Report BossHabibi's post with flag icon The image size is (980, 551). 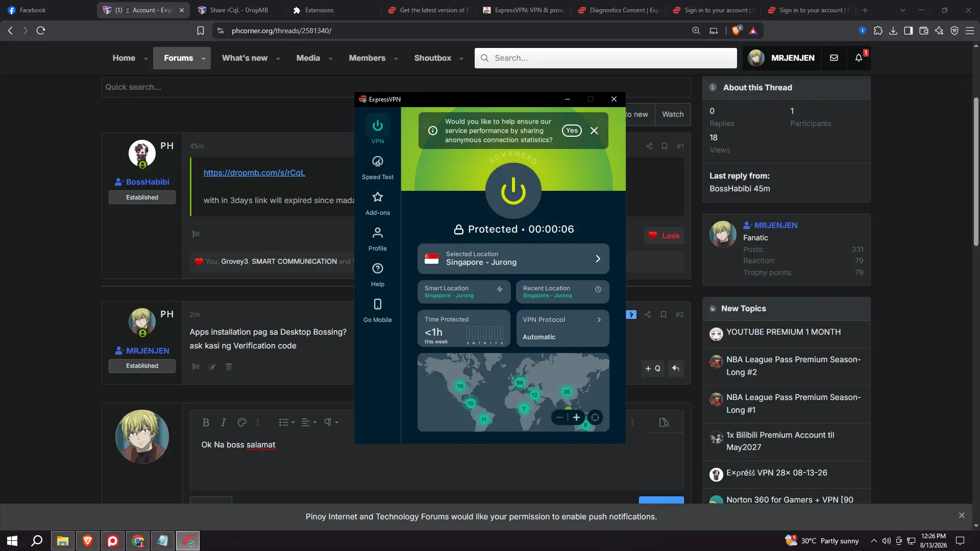(x=196, y=234)
